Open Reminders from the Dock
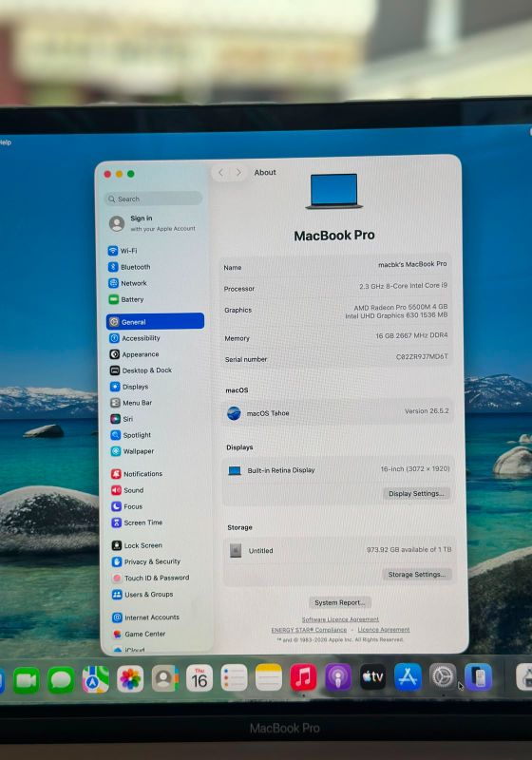This screenshot has height=760, width=532. tap(234, 677)
